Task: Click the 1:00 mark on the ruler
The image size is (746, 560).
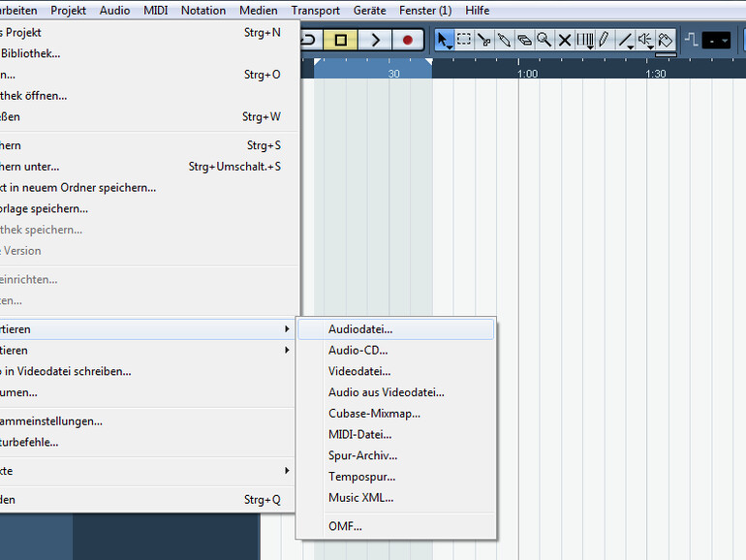Action: (527, 74)
